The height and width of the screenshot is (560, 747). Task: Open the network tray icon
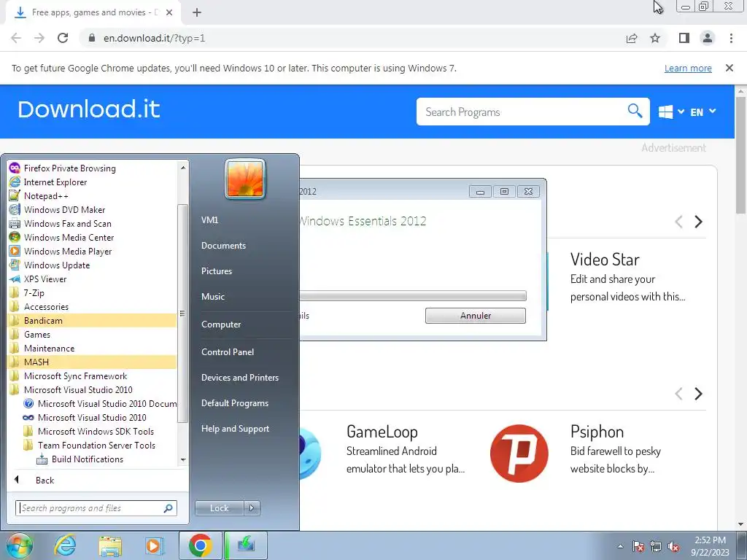pyautogui.click(x=656, y=547)
